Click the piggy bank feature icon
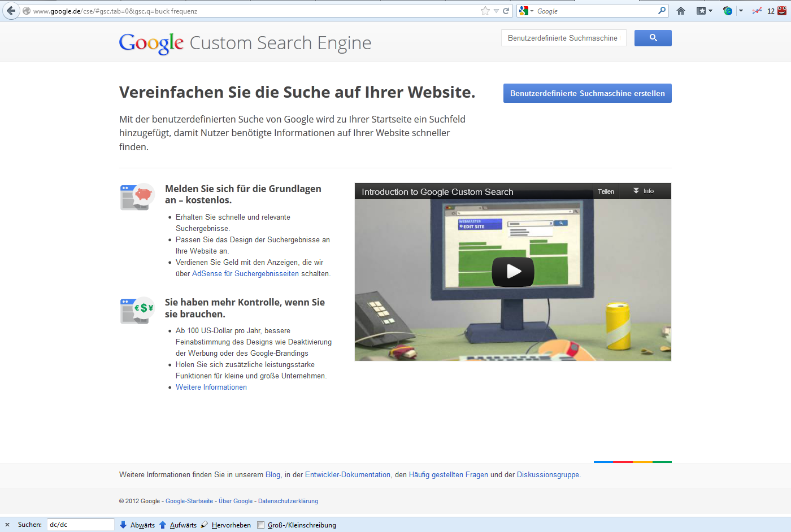 (x=137, y=197)
